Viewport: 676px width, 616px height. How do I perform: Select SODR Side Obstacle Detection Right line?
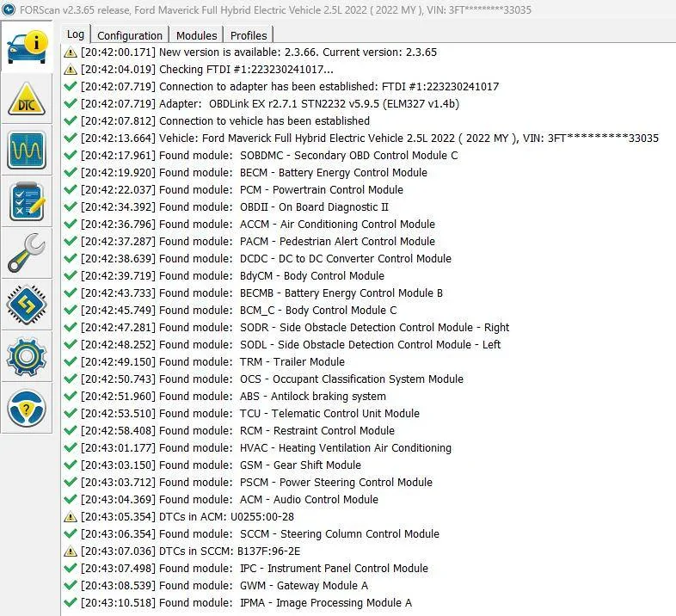pos(295,328)
